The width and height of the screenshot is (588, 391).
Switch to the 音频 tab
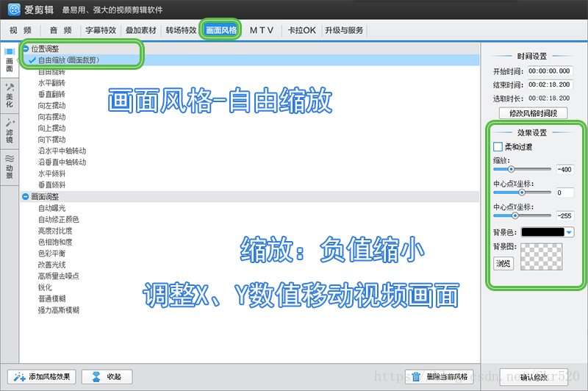(x=60, y=30)
